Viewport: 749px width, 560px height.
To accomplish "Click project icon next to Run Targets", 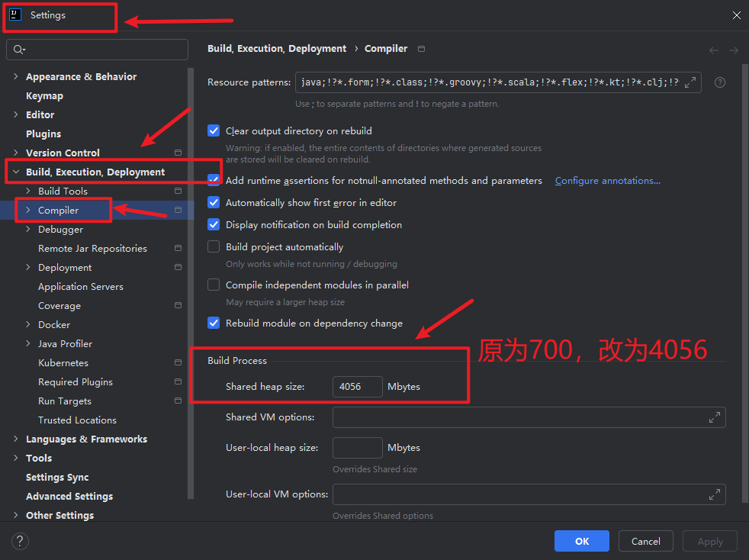I will point(178,401).
